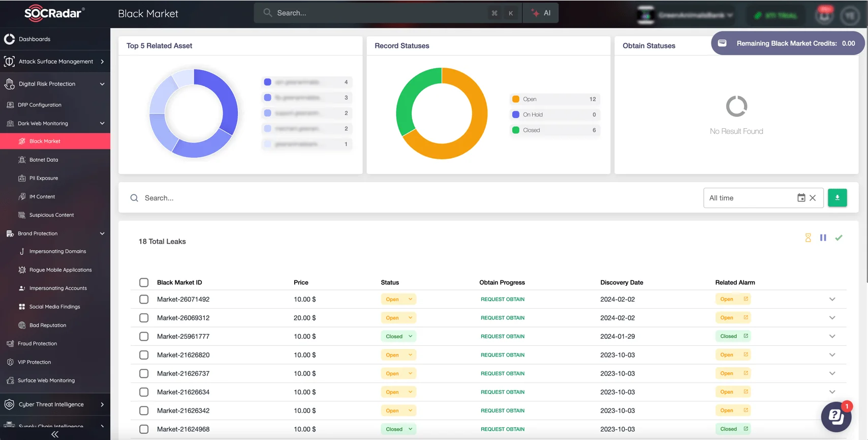The height and width of the screenshot is (440, 868).
Task: Click the Surface Web Monitoring icon
Action: point(10,380)
